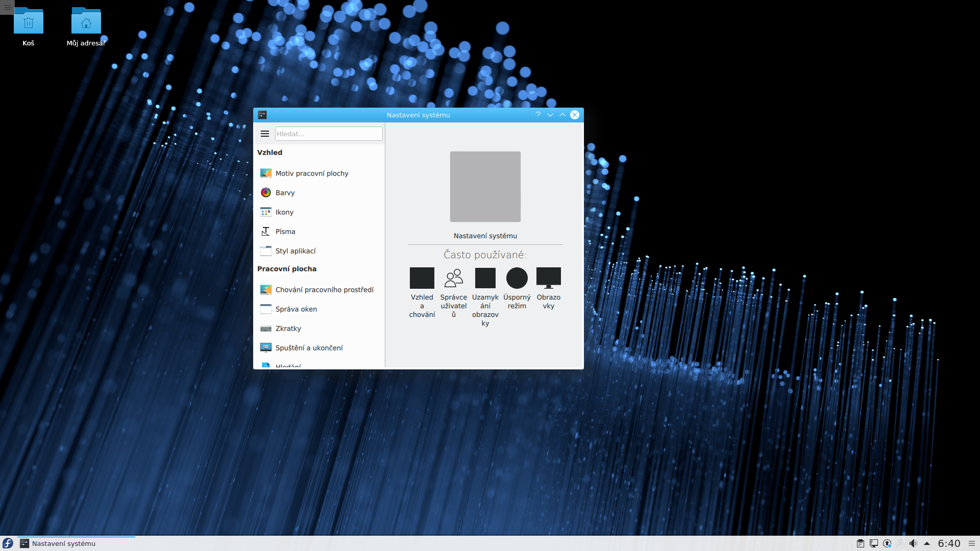Open clipboard icon in system tray
This screenshot has height=551, width=980.
click(x=860, y=543)
